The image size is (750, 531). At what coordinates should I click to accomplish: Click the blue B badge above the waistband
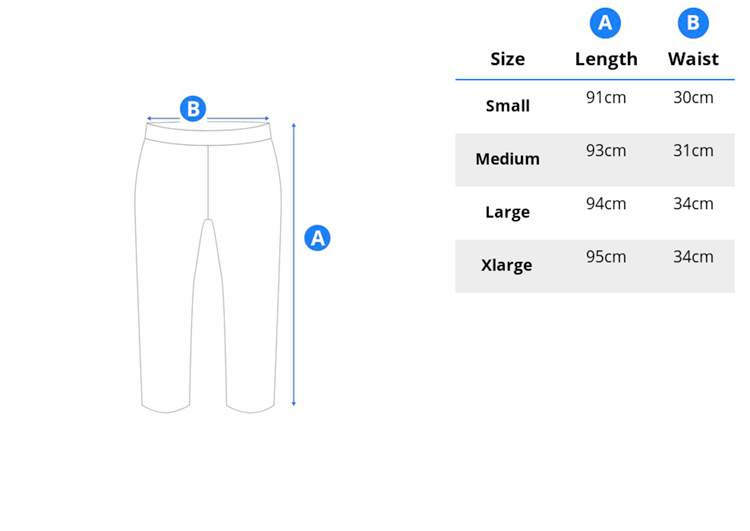[x=193, y=109]
